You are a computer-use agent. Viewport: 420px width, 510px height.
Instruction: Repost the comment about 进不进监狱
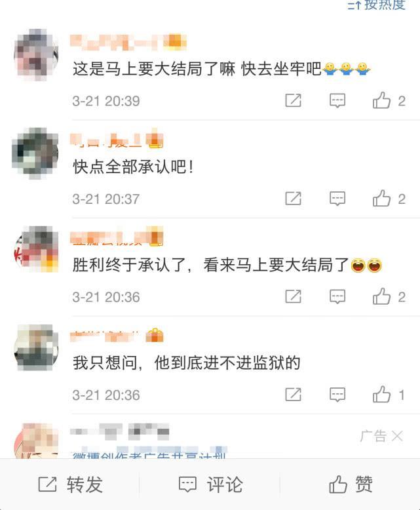294,395
